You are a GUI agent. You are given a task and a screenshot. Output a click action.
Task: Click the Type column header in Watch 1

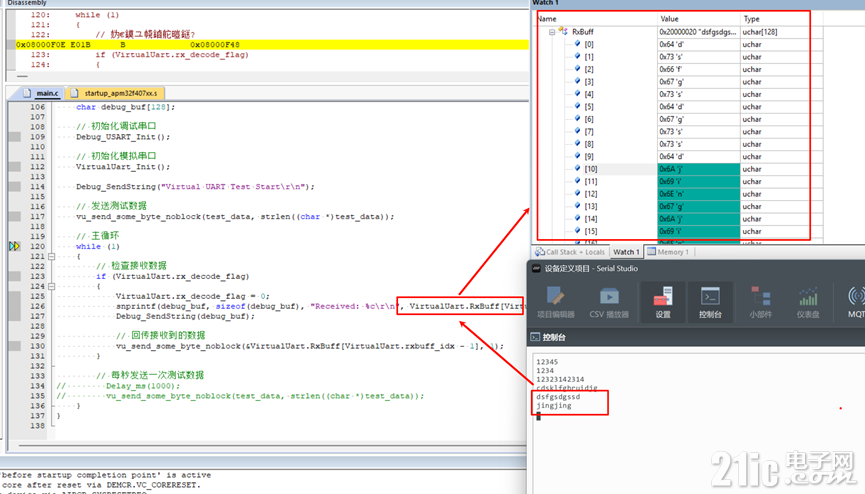point(781,19)
